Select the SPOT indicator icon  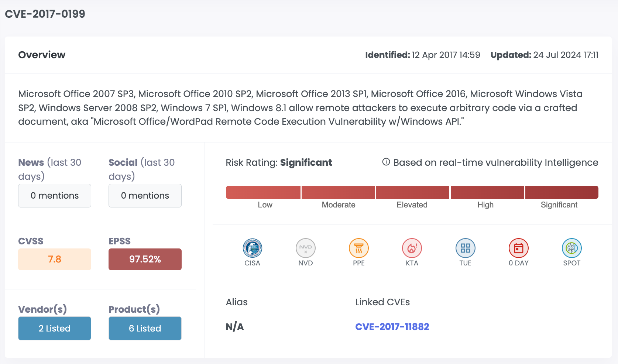(x=572, y=248)
